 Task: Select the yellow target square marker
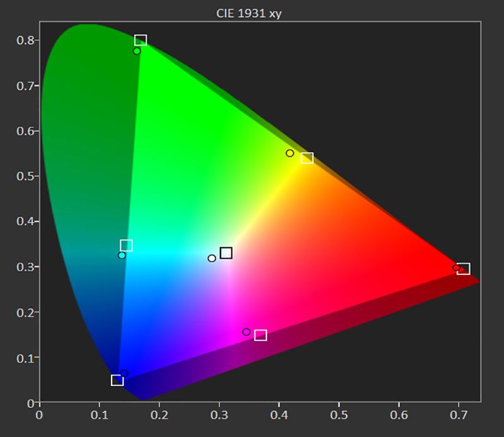[x=307, y=158]
